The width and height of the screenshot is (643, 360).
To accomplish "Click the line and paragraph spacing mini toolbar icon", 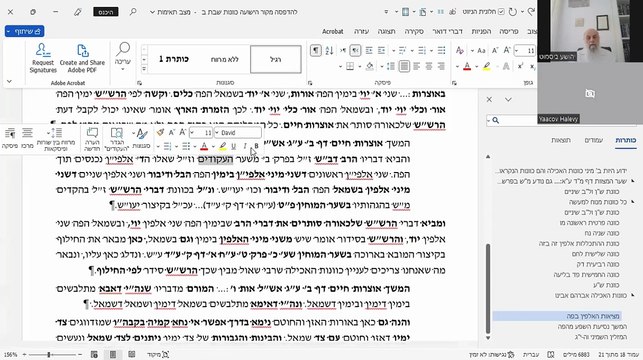I will tap(55, 139).
